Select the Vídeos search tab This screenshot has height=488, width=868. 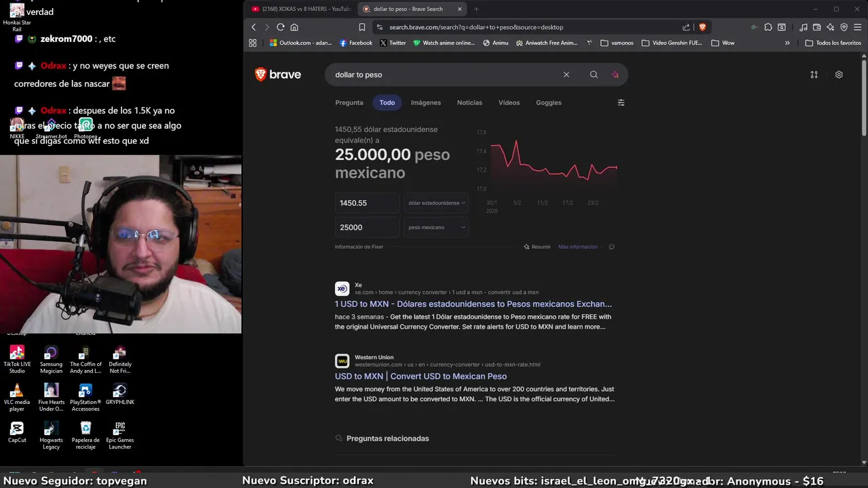point(509,102)
